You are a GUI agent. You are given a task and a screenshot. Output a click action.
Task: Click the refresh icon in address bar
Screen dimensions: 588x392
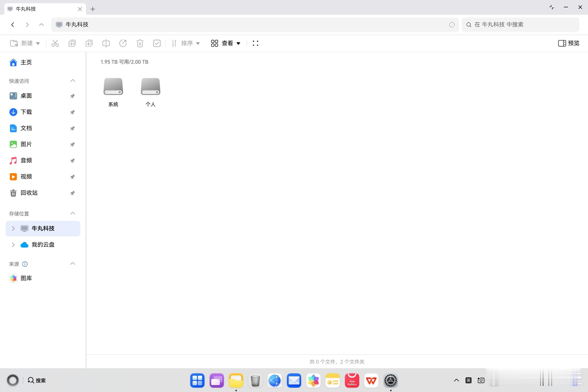click(x=452, y=25)
